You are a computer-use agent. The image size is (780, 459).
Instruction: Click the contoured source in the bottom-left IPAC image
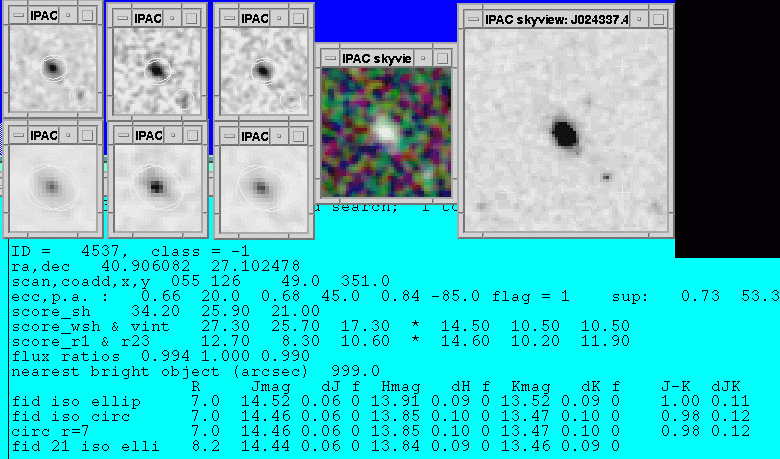pyautogui.click(x=52, y=187)
